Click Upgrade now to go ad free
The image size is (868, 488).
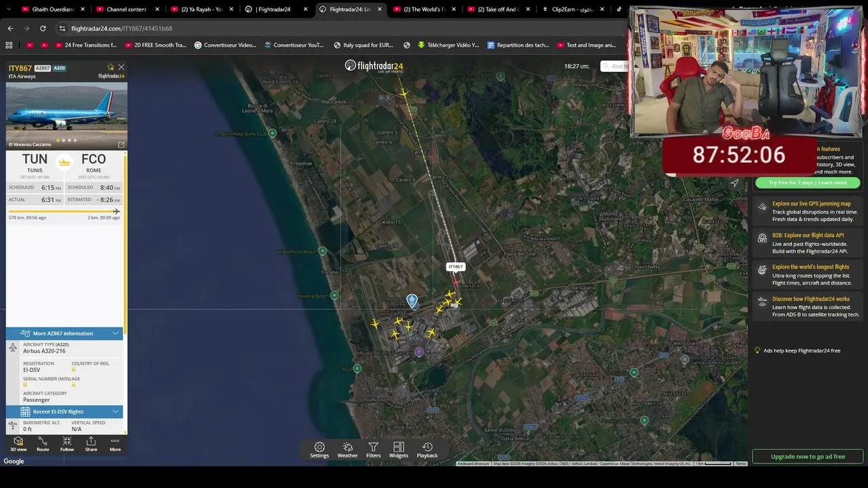808,456
